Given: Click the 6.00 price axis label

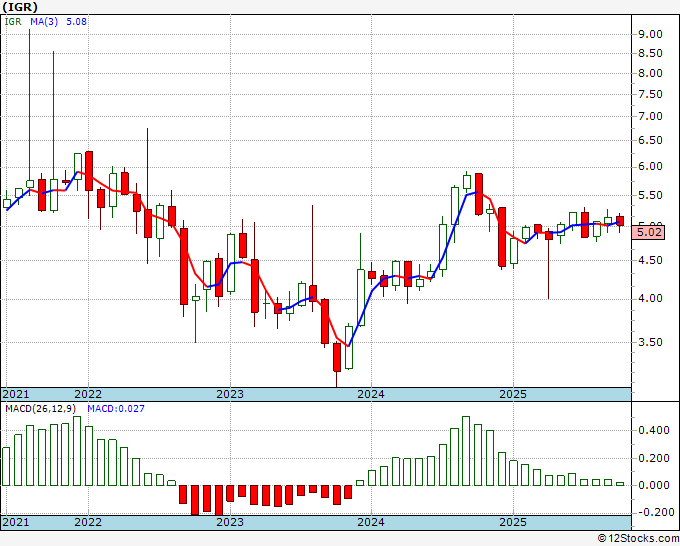Looking at the screenshot, I should click(651, 167).
